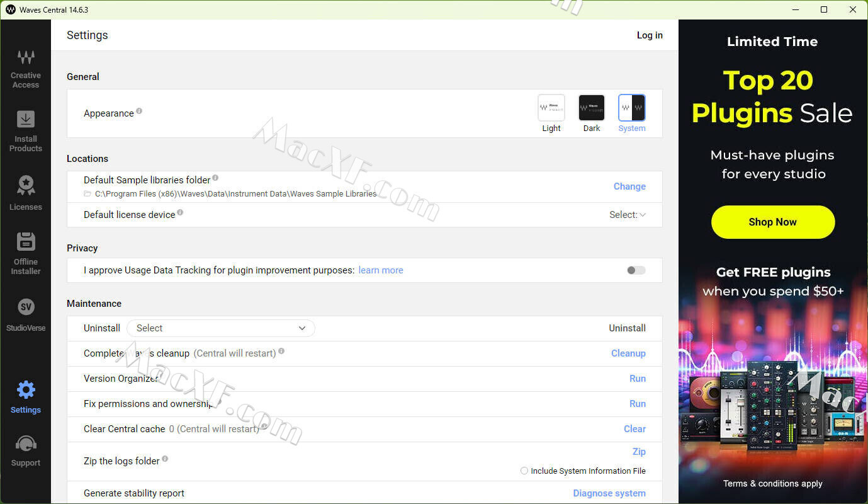The width and height of the screenshot is (868, 504).
Task: Click Log in at the top
Action: tap(650, 35)
